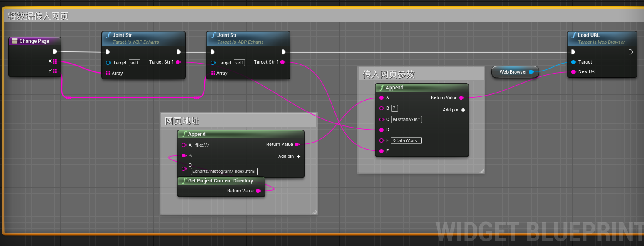The image size is (644, 246).
Task: Click the Echarts/histogram/index.html path field
Action: tap(224, 171)
